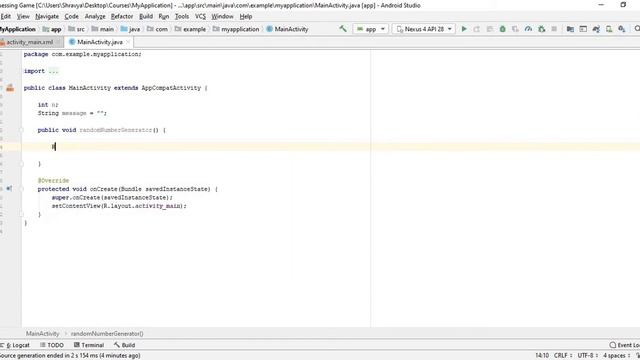Click the app module breadcrumb
640x360 pixels.
tap(52, 29)
